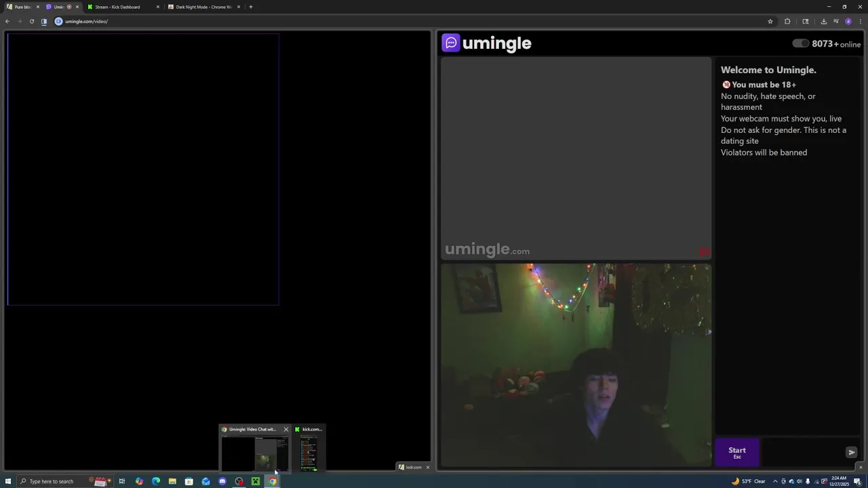The height and width of the screenshot is (488, 868).
Task: Toggle the switch next to online count
Action: point(801,43)
